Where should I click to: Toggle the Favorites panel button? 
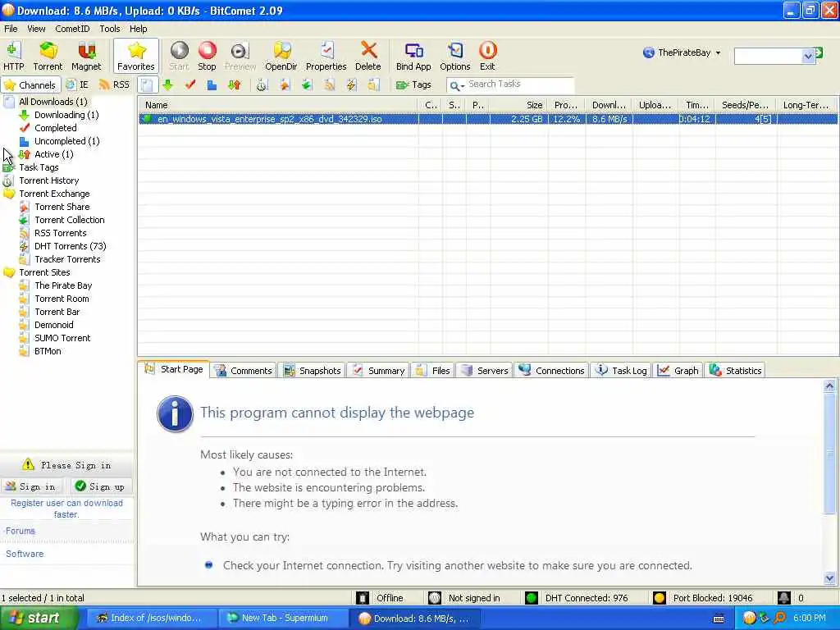point(136,56)
